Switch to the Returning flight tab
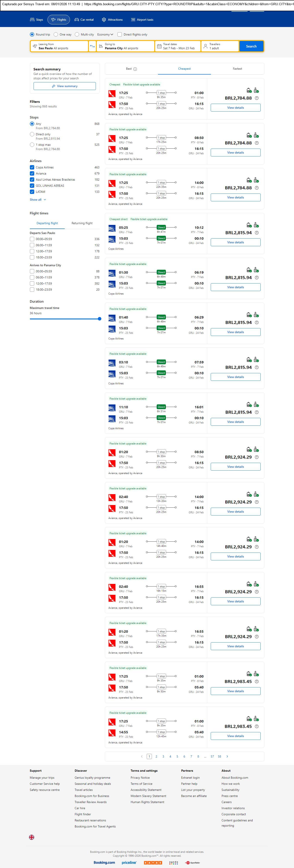The image size is (294, 868). pos(82,223)
